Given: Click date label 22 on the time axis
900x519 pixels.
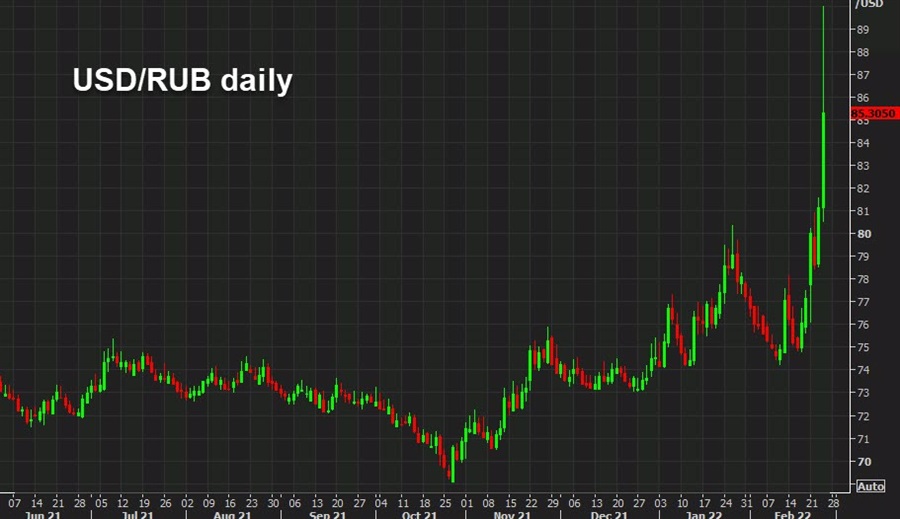Looking at the screenshot, I should click(x=532, y=503).
